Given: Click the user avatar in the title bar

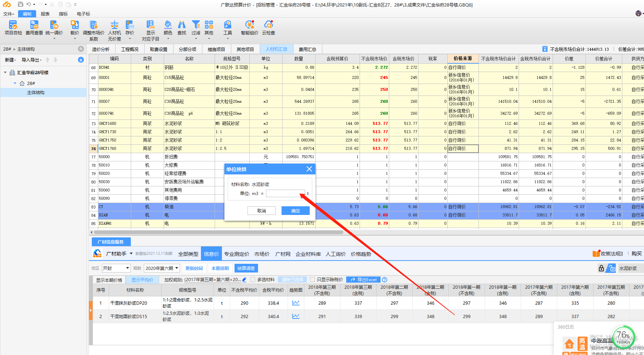Looking at the screenshot, I should pos(639,13).
